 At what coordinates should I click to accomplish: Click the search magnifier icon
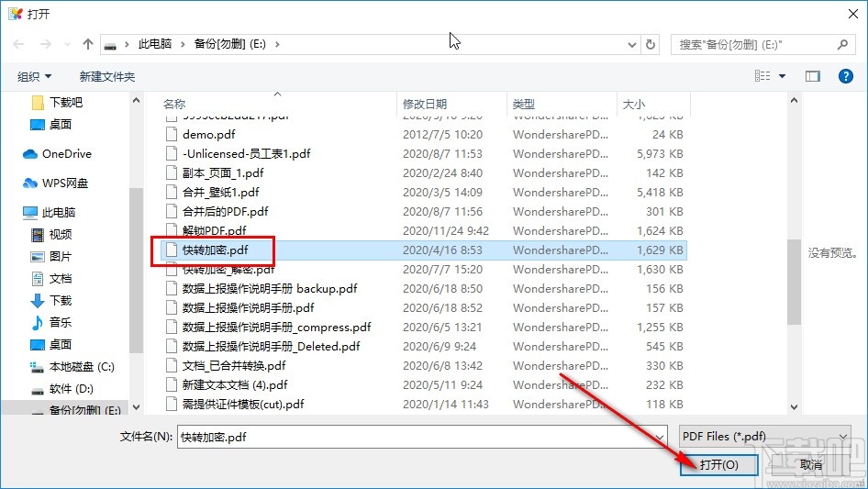[842, 44]
